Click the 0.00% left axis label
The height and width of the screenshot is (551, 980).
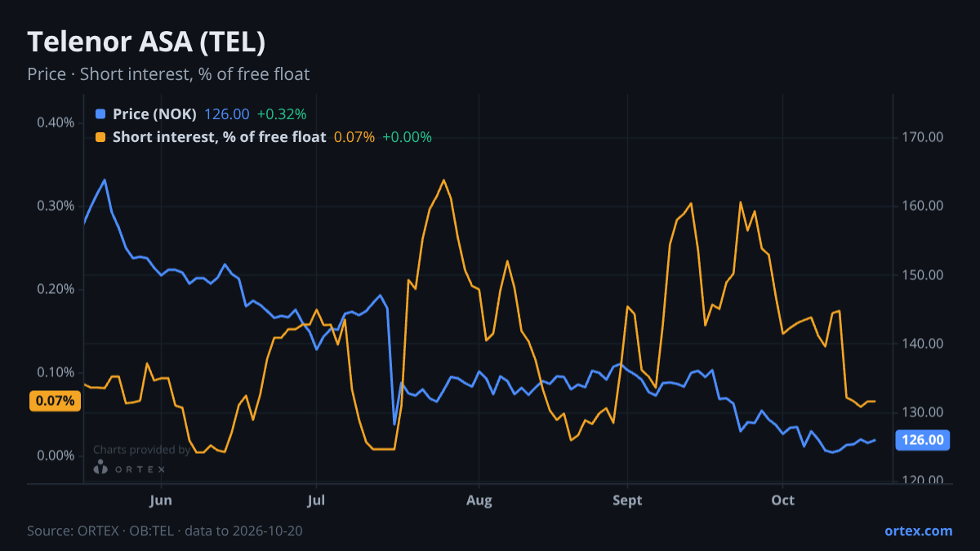(x=56, y=455)
